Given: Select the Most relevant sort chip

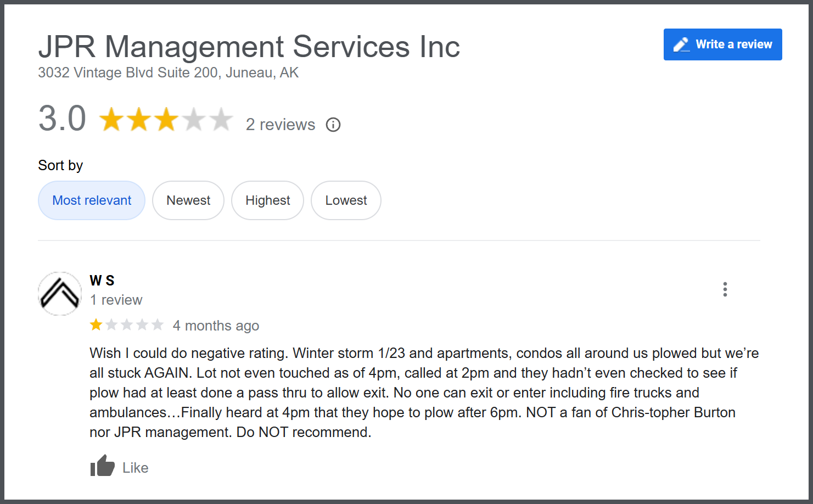Looking at the screenshot, I should [92, 200].
